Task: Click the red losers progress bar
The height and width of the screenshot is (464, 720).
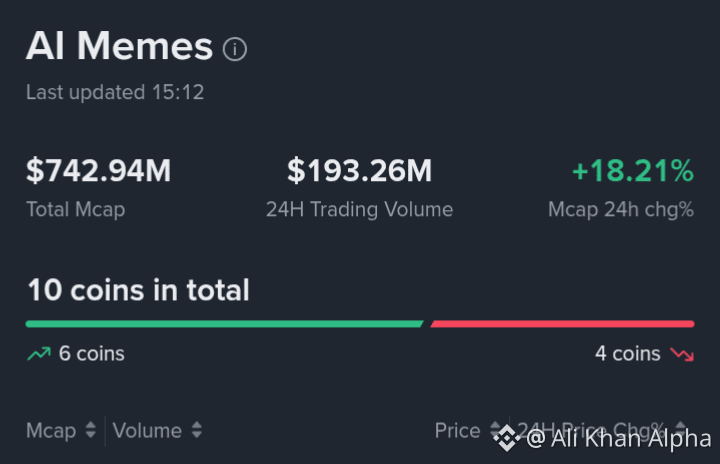Action: 562,324
